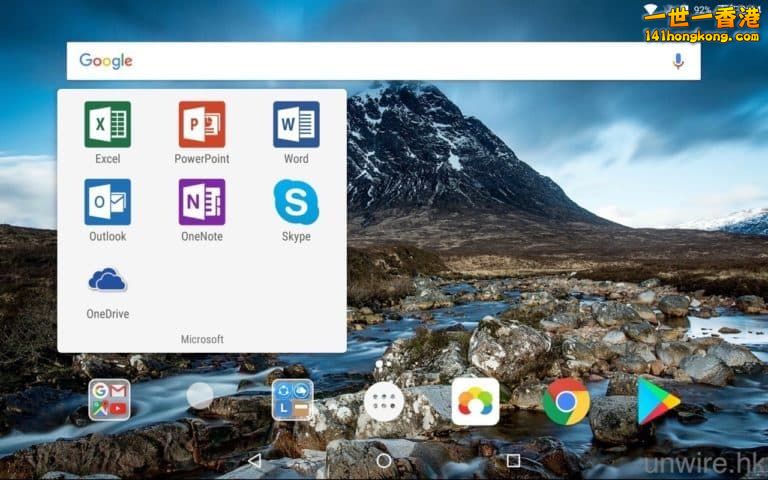Open the Google apps folder in dock
This screenshot has height=480, width=768.
pos(109,400)
